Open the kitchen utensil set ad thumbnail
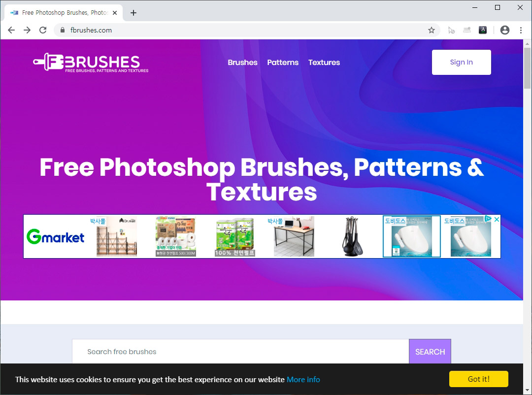The width and height of the screenshot is (532, 395). (x=353, y=236)
